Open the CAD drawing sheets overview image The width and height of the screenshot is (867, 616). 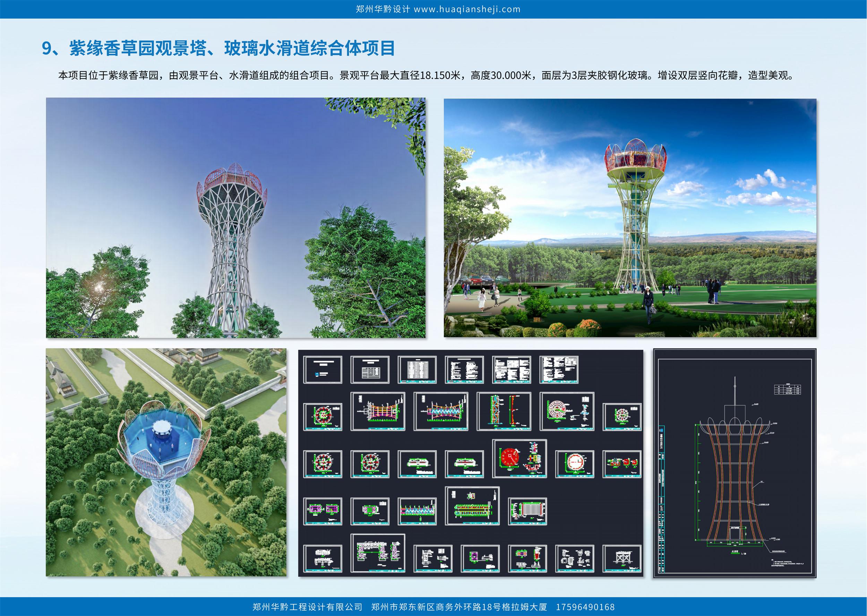(471, 463)
